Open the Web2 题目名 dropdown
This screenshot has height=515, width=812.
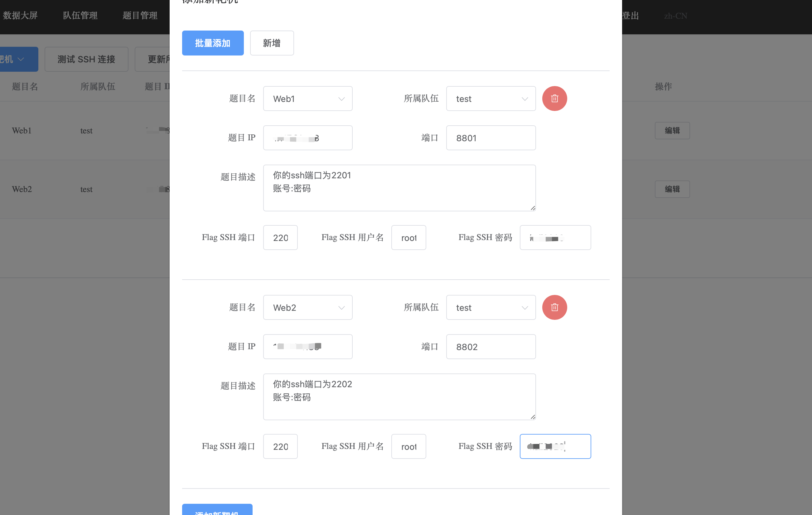(307, 308)
